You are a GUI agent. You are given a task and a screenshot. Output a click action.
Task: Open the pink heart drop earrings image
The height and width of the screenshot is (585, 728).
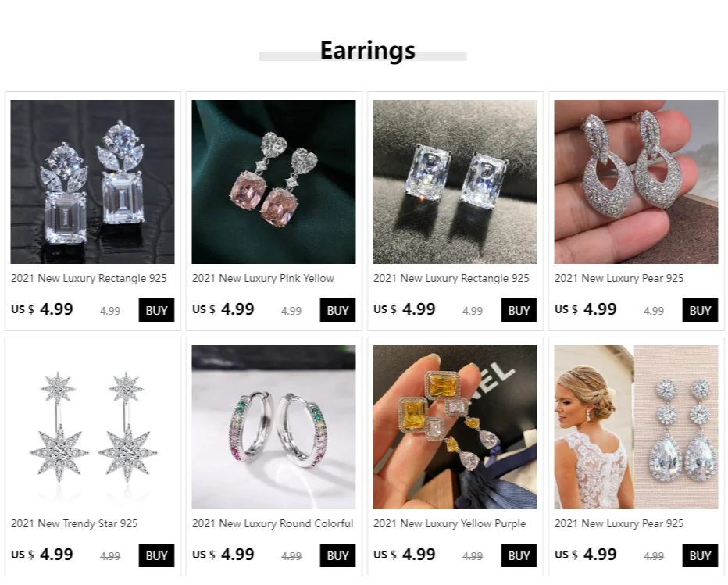pos(273,182)
